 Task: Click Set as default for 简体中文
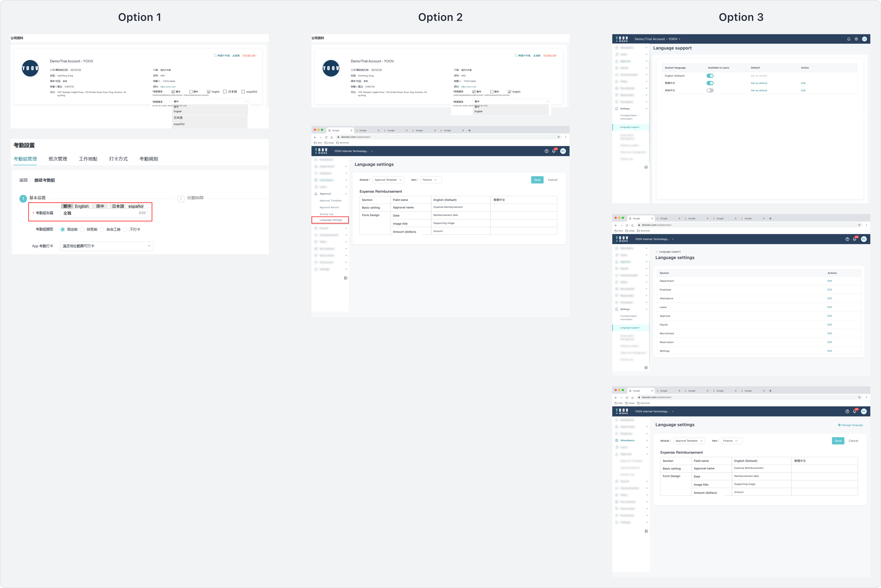[759, 90]
